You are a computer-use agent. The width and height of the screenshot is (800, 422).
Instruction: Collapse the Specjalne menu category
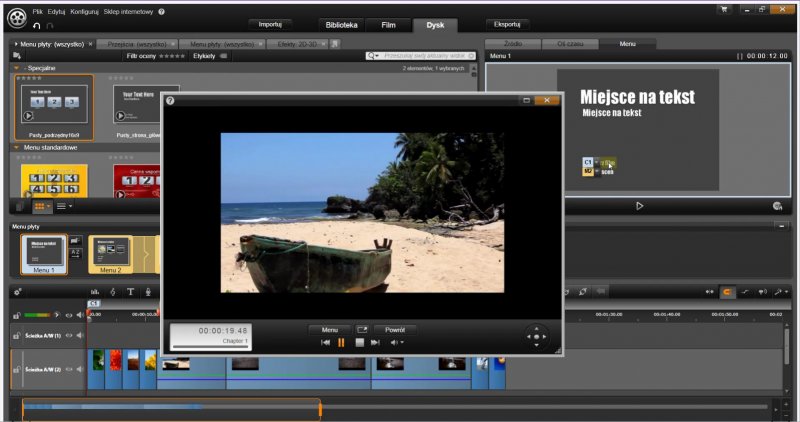(x=17, y=68)
